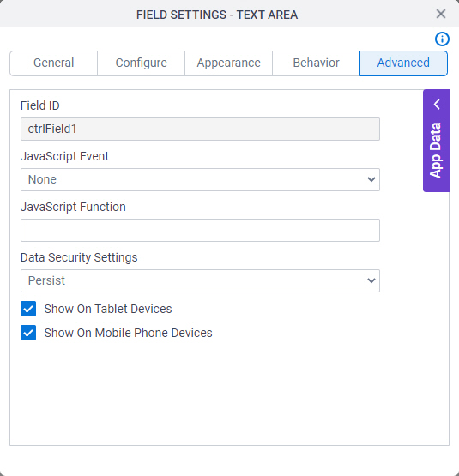Viewport: 459px width, 476px height.
Task: Click the JavaScript Event dropdown arrow
Action: pyautogui.click(x=371, y=180)
